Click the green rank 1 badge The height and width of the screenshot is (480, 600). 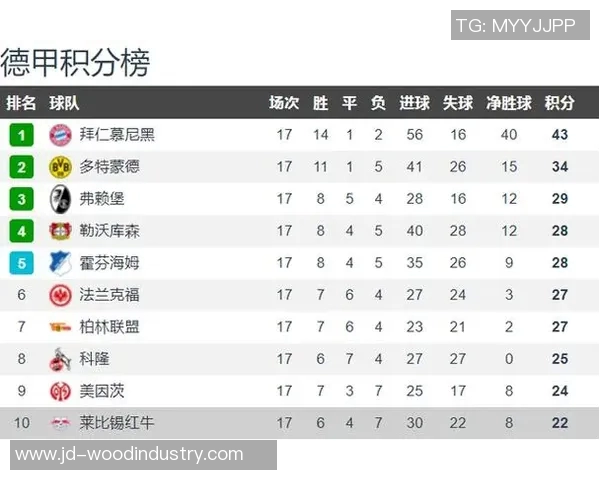[x=22, y=135]
